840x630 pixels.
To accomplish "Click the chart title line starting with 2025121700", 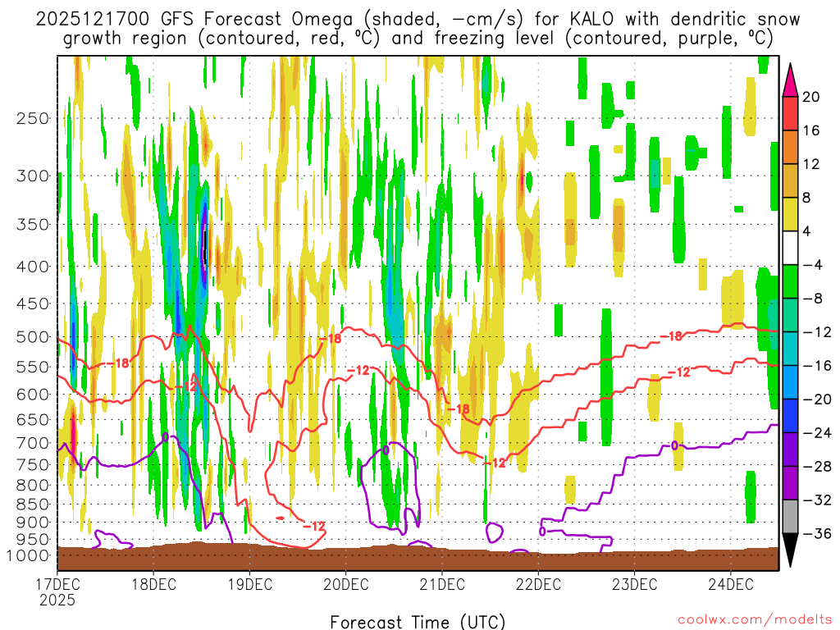I will (418, 20).
